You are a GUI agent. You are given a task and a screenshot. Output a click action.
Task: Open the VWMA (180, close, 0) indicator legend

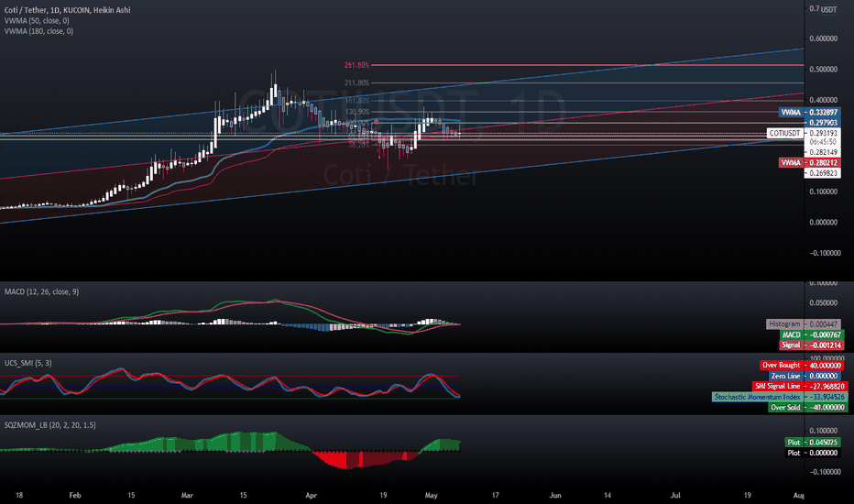point(38,31)
